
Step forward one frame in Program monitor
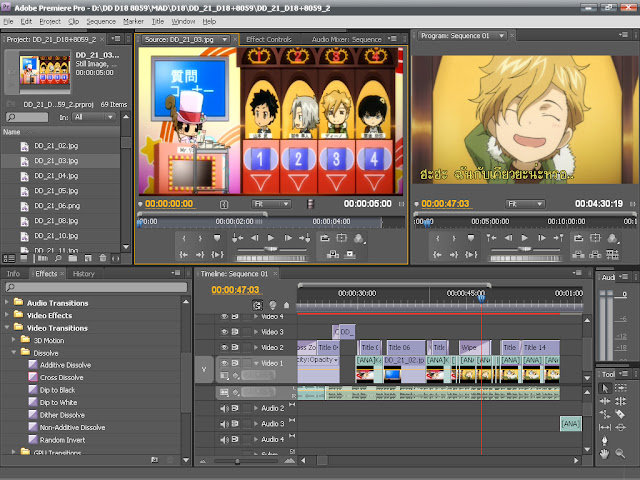pos(542,238)
